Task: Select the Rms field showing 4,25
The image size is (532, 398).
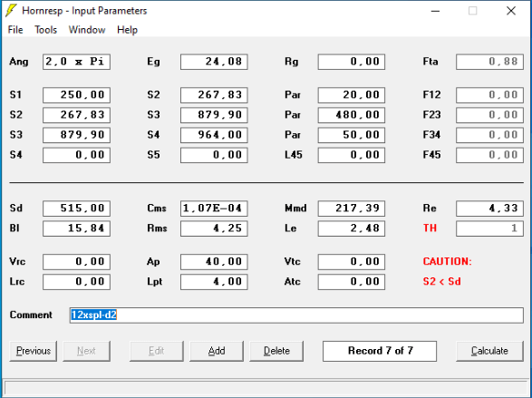Action: pyautogui.click(x=214, y=228)
